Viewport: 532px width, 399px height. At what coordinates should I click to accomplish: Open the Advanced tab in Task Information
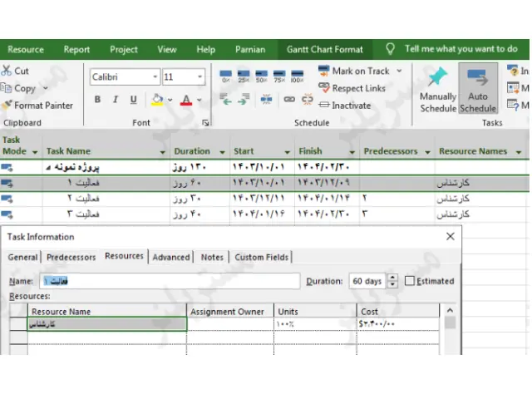(171, 257)
